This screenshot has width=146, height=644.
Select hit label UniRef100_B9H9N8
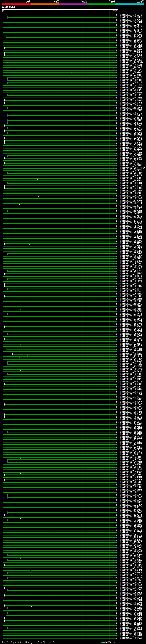coord(131,432)
